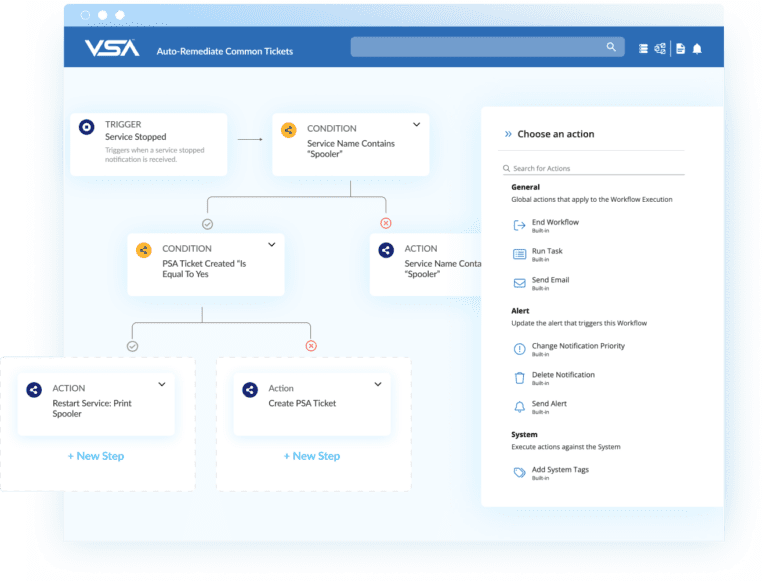The image size is (768, 581).
Task: Click the Choose an action heading
Action: coord(556,134)
